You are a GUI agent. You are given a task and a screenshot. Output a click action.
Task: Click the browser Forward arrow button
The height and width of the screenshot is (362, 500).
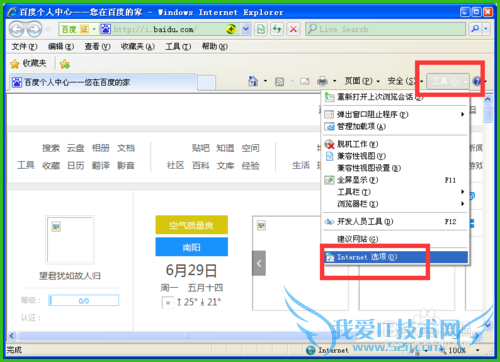click(34, 29)
